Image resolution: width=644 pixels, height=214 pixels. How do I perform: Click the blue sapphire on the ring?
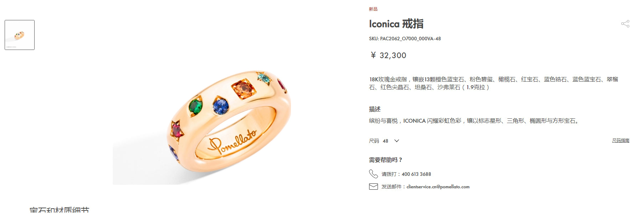(x=220, y=106)
